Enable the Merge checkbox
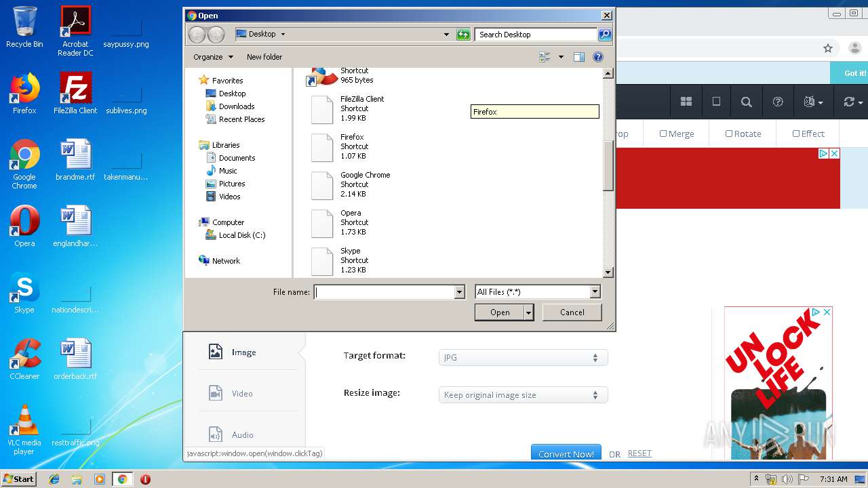 663,134
